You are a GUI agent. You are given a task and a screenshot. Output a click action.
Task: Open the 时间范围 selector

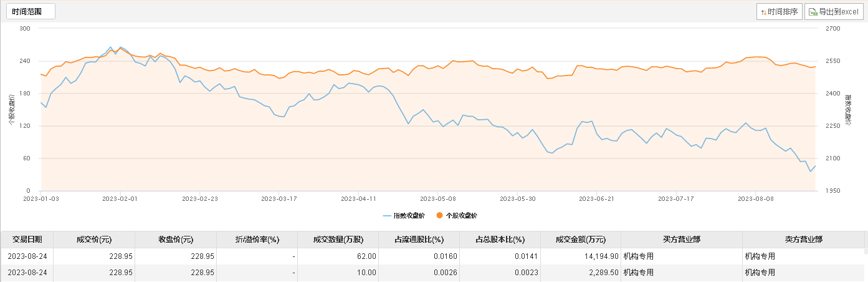click(x=31, y=11)
